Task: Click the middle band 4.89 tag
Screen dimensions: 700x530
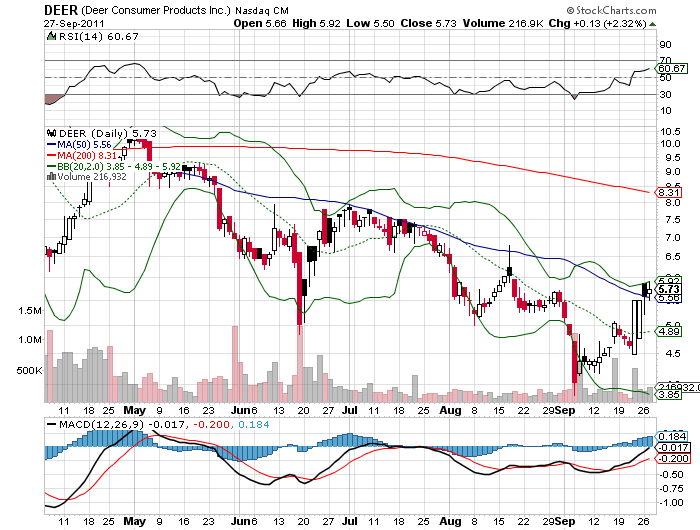Action: [x=668, y=331]
